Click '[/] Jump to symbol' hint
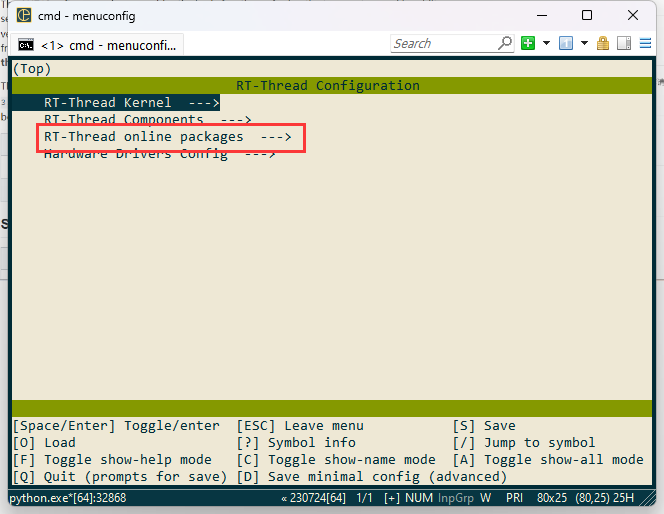Viewport: 664px width, 514px height. pyautogui.click(x=524, y=443)
